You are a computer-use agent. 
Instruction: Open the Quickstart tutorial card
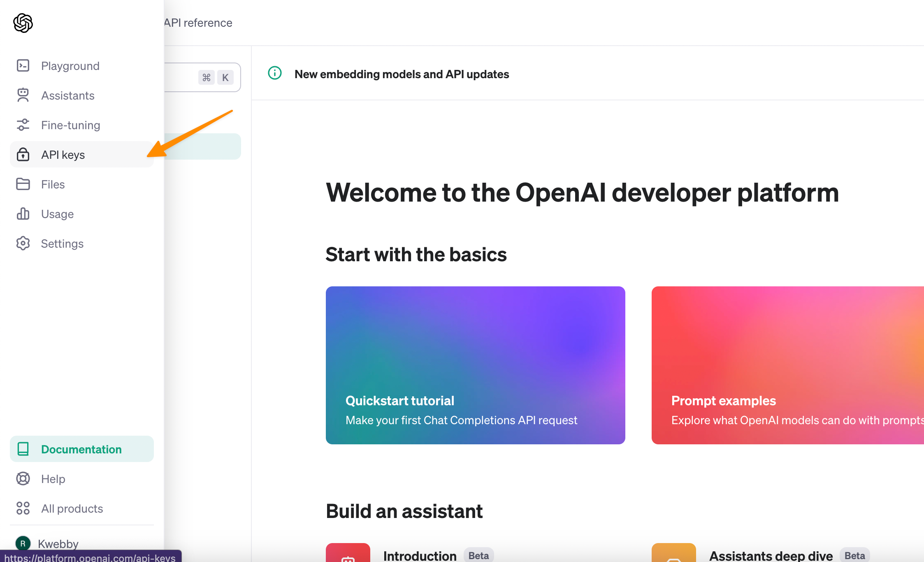(475, 365)
